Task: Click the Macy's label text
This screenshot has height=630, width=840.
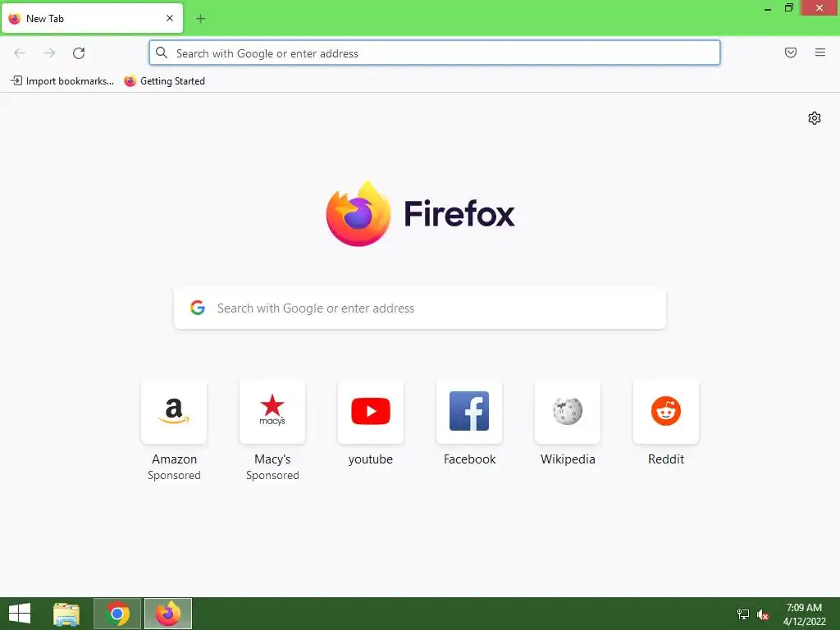Action: 272,459
